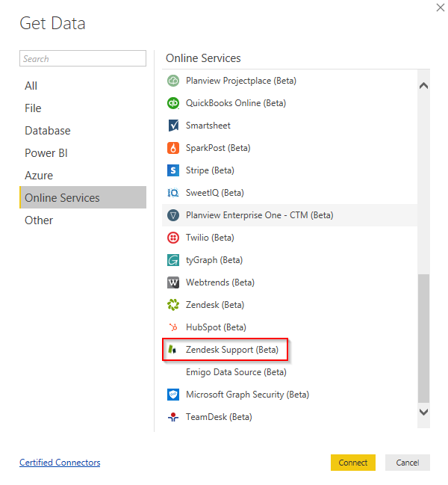Viewport: 448px width, 485px height.
Task: Select Zendesk (Beta) text
Action: [x=215, y=305]
